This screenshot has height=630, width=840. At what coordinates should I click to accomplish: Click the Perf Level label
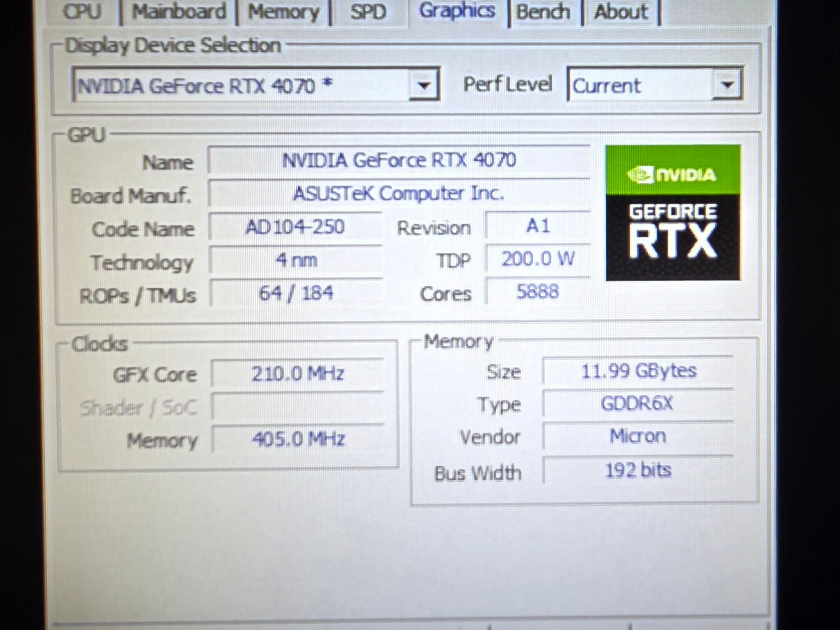pos(507,84)
